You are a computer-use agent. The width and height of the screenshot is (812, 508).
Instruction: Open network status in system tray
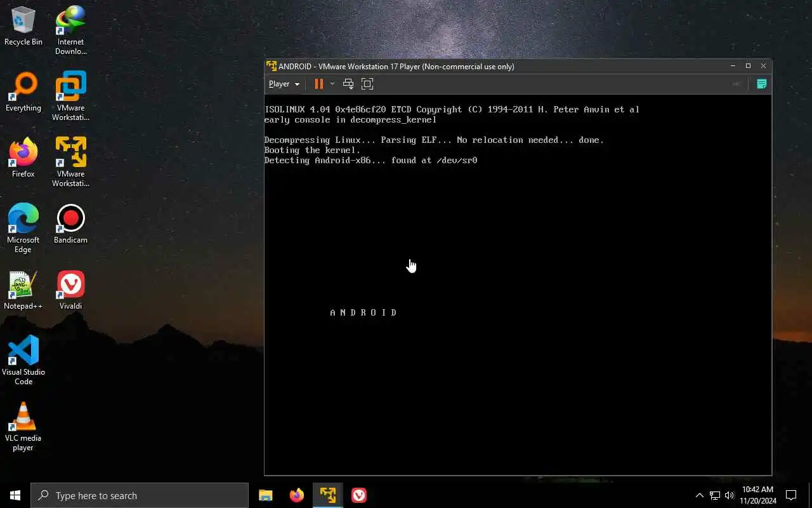[x=715, y=495]
